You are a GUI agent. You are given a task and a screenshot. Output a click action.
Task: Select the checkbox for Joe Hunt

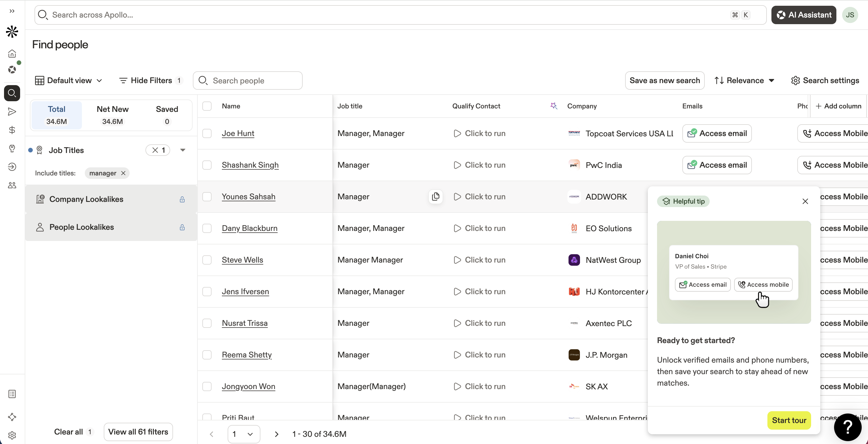[207, 133]
